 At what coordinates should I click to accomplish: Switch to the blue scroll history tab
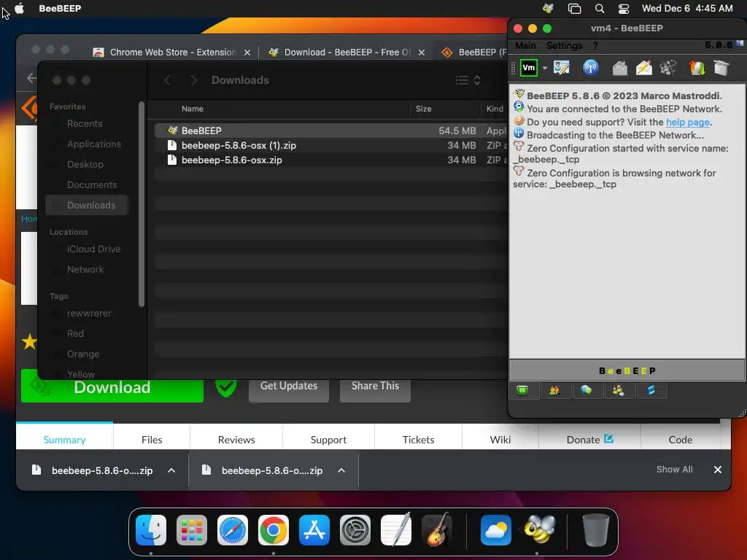point(651,391)
